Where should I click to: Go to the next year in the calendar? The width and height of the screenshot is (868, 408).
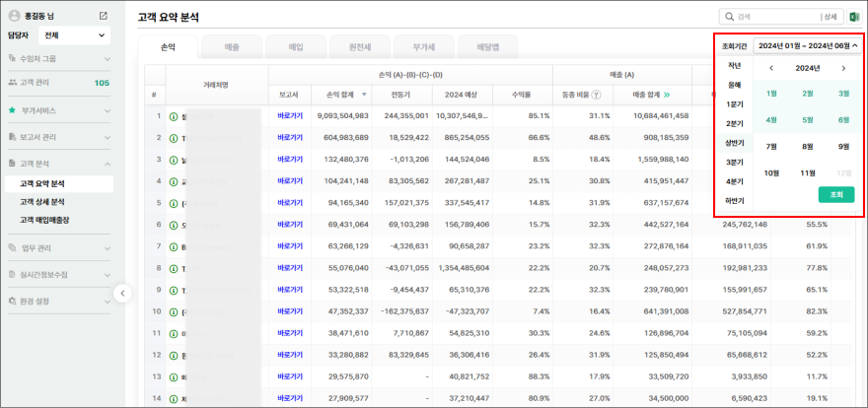click(843, 68)
